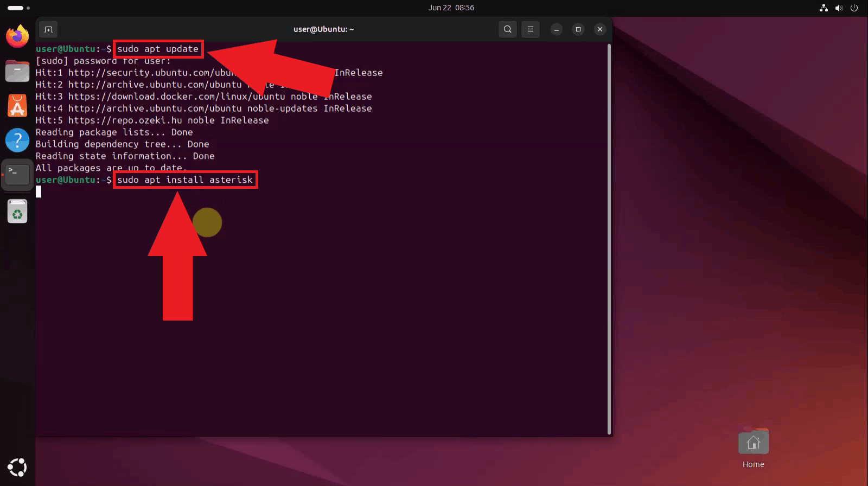Image resolution: width=868 pixels, height=486 pixels.
Task: Click the network status icon
Action: tap(824, 8)
